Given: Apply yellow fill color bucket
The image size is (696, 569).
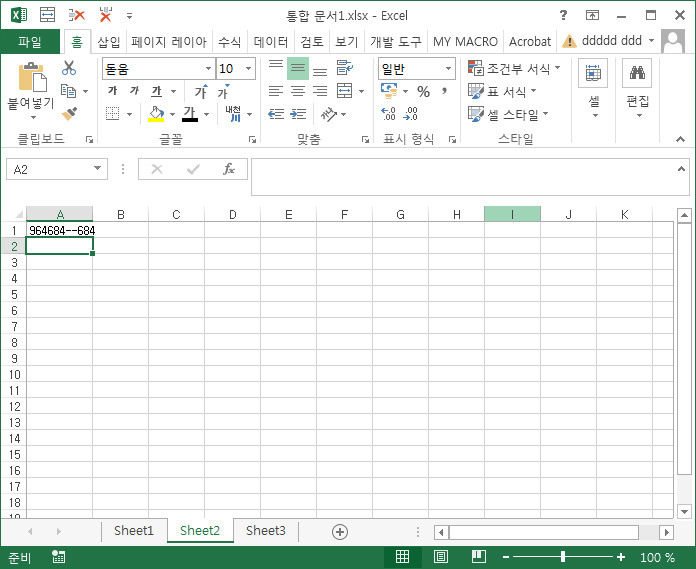Looking at the screenshot, I should [x=156, y=114].
